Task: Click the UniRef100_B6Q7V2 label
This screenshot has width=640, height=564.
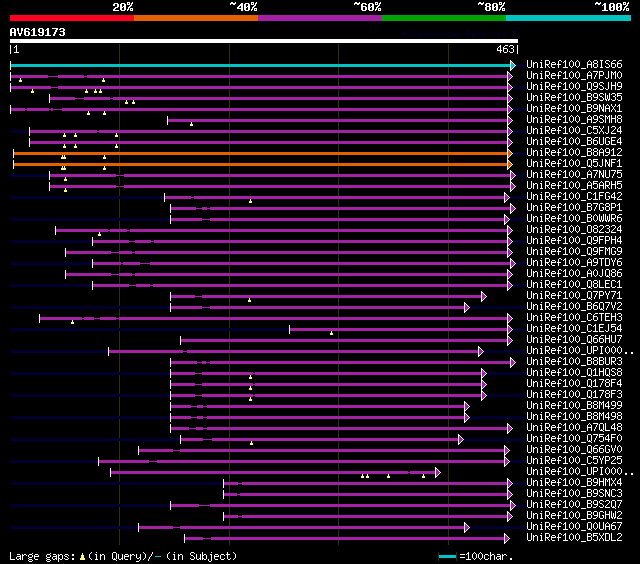Action: (x=574, y=307)
